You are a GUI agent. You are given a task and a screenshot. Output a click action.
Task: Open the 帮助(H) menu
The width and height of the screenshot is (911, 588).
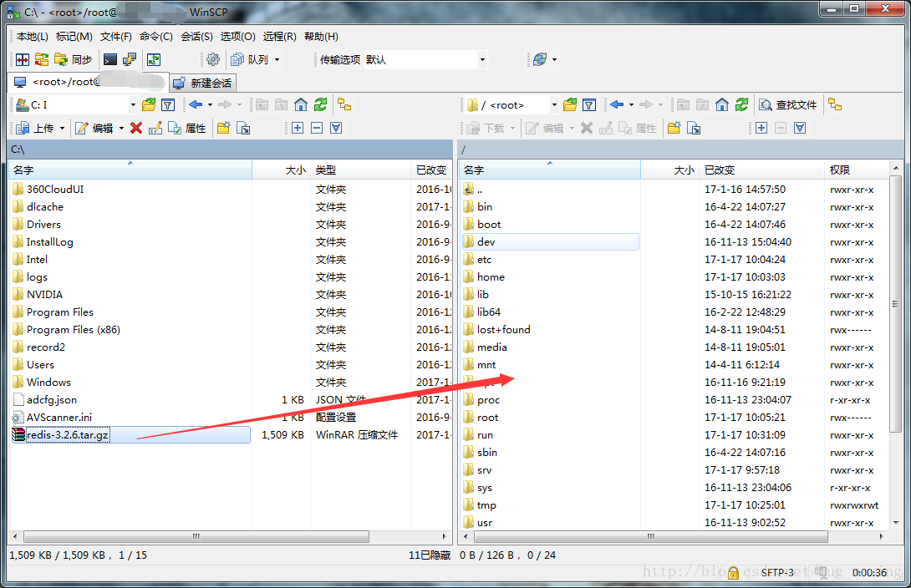coord(321,37)
